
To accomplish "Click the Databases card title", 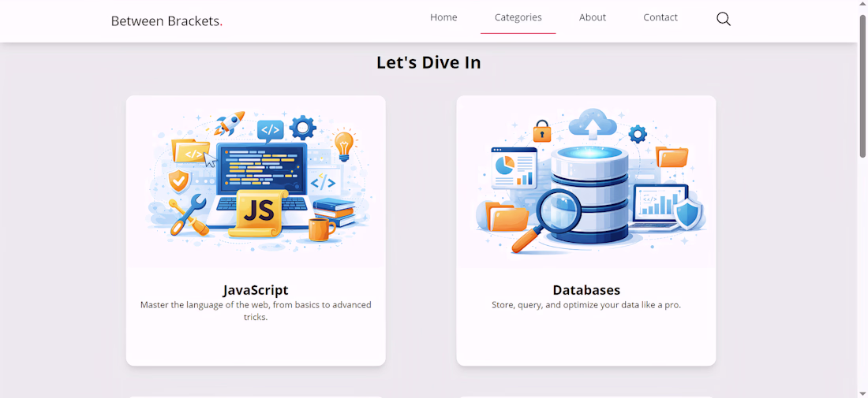I will (586, 290).
